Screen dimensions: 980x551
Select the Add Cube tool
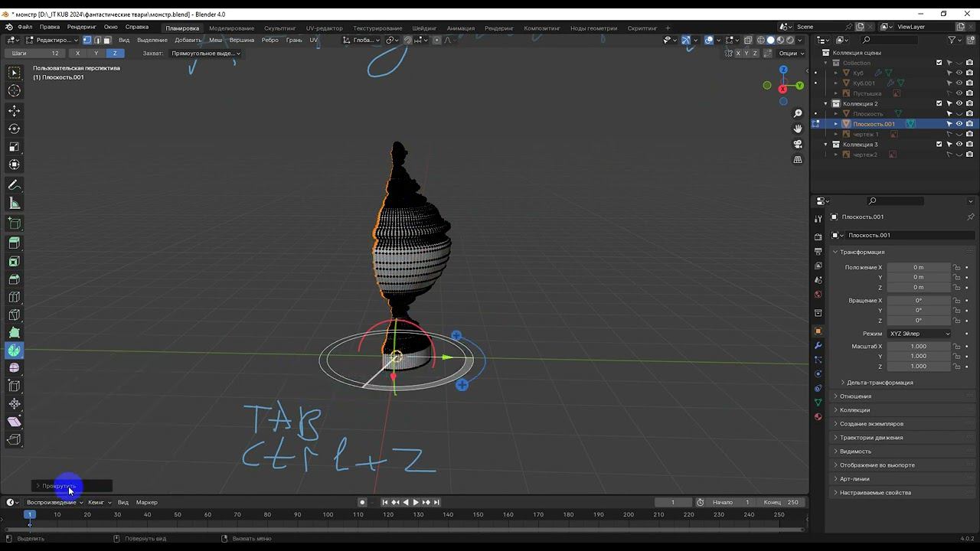point(15,223)
